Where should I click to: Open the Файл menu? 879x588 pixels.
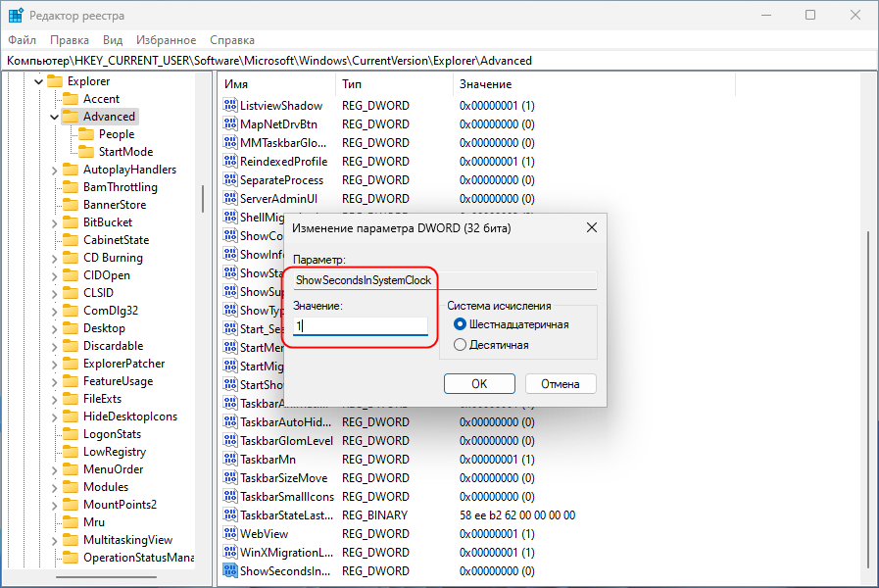tap(22, 40)
